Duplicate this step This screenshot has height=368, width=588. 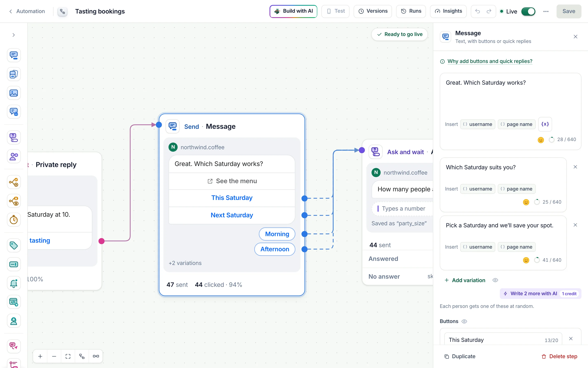click(x=460, y=357)
